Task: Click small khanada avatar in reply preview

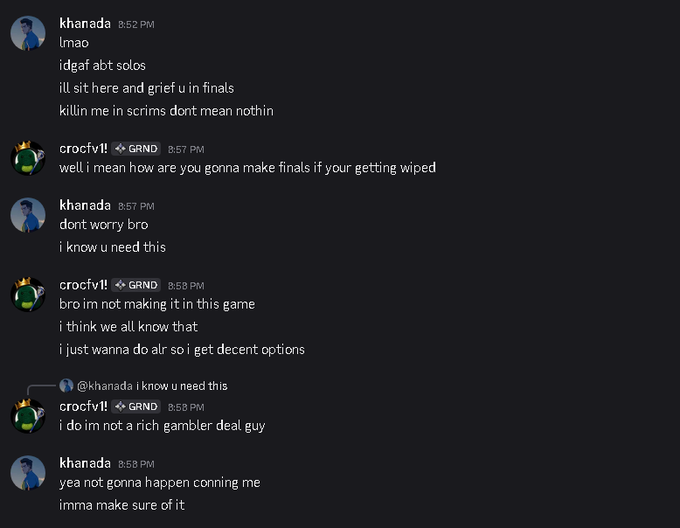Action: [x=66, y=385]
